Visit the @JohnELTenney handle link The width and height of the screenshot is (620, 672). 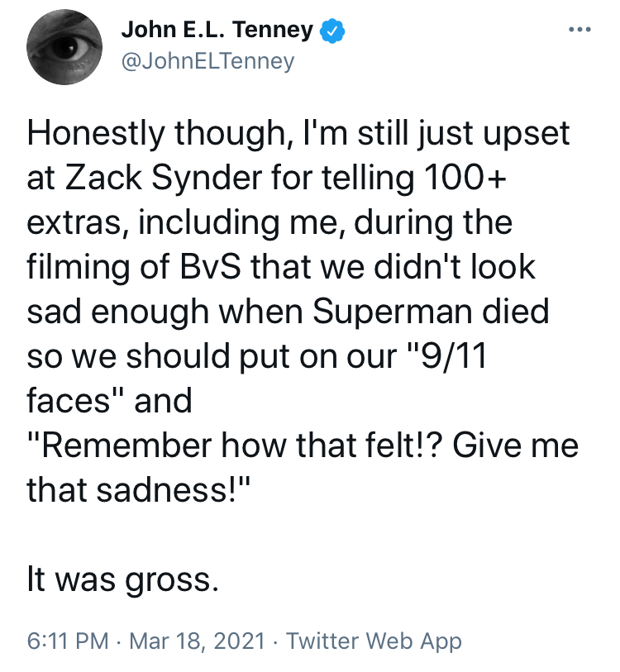click(x=208, y=61)
